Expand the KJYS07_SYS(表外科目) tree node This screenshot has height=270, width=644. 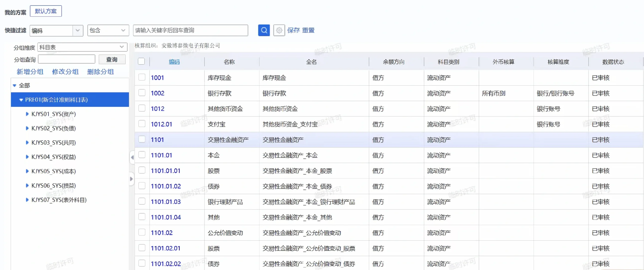pos(27,200)
